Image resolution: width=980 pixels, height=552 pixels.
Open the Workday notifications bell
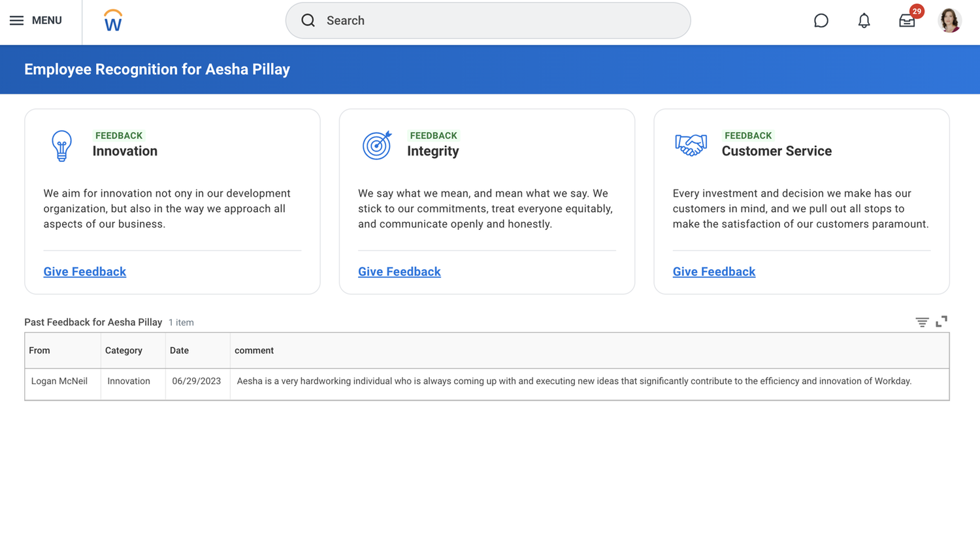(863, 20)
